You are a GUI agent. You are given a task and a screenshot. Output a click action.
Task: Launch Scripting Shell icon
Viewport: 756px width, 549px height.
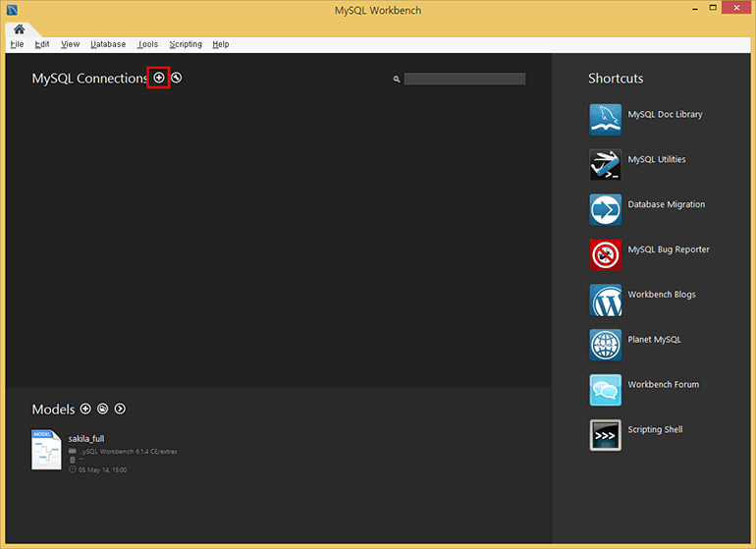coord(605,435)
